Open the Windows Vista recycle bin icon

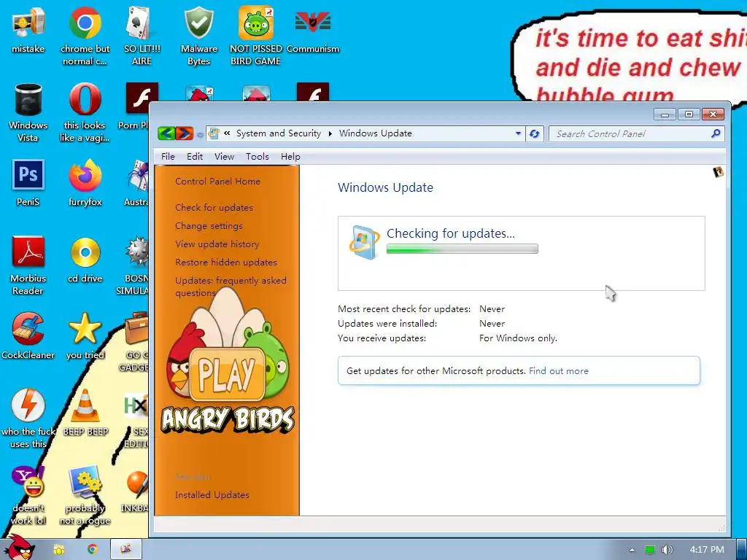point(28,112)
